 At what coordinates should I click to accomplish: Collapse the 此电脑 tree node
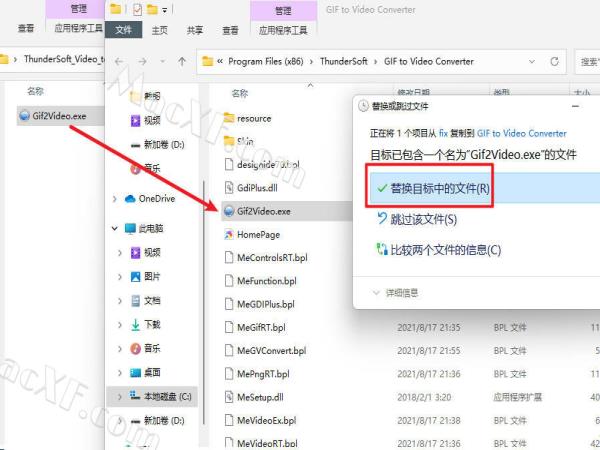[117, 228]
